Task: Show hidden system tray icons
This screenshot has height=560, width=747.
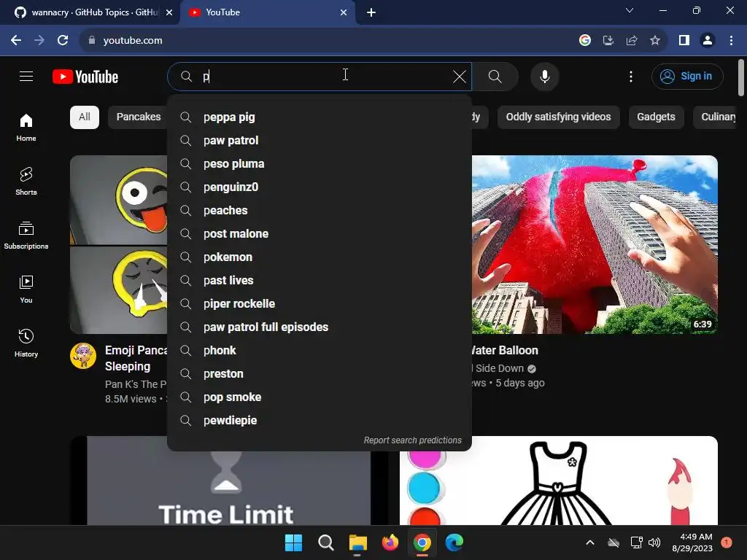Action: click(x=589, y=542)
